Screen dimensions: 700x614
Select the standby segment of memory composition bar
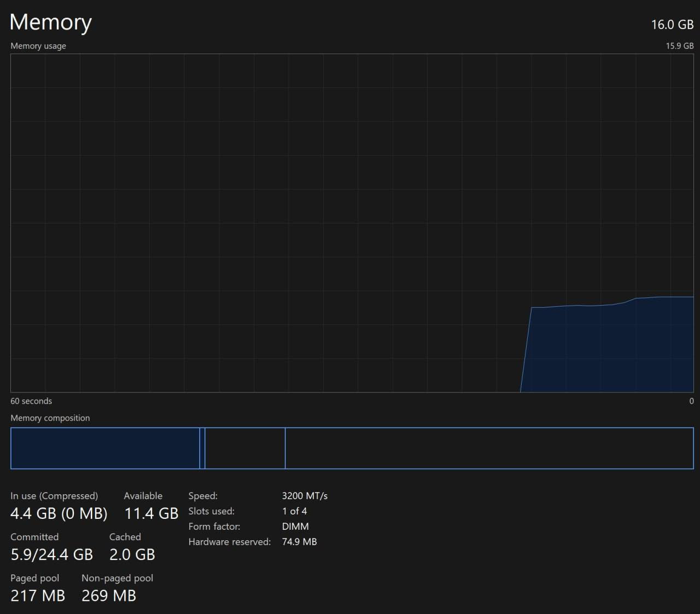pos(245,448)
